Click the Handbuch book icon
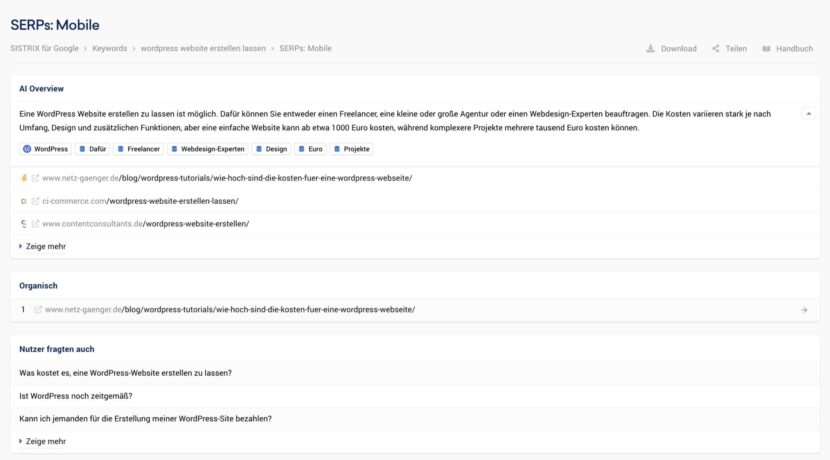The height and width of the screenshot is (460, 830). [766, 49]
